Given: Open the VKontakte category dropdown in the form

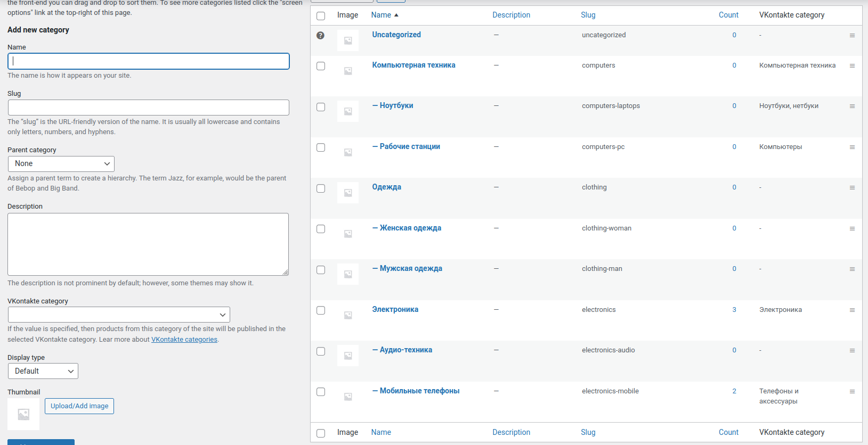Looking at the screenshot, I should pyautogui.click(x=119, y=315).
